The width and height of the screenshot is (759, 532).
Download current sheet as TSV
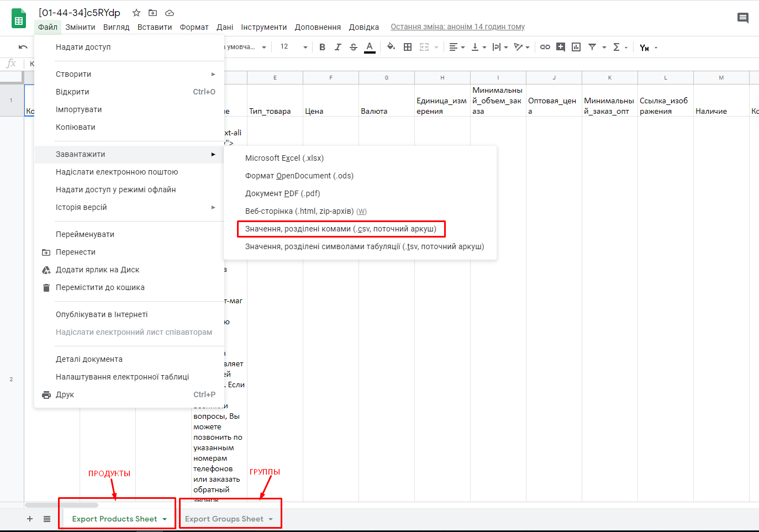coord(360,246)
